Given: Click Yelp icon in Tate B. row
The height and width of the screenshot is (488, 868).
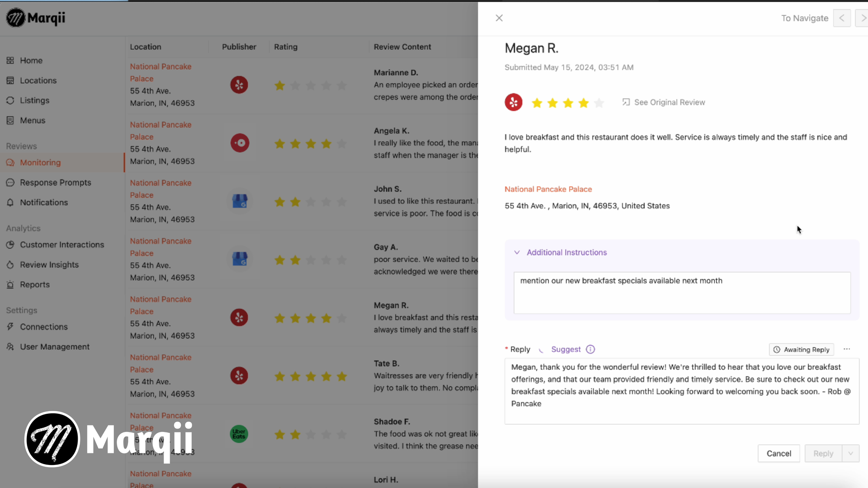Looking at the screenshot, I should click(239, 376).
